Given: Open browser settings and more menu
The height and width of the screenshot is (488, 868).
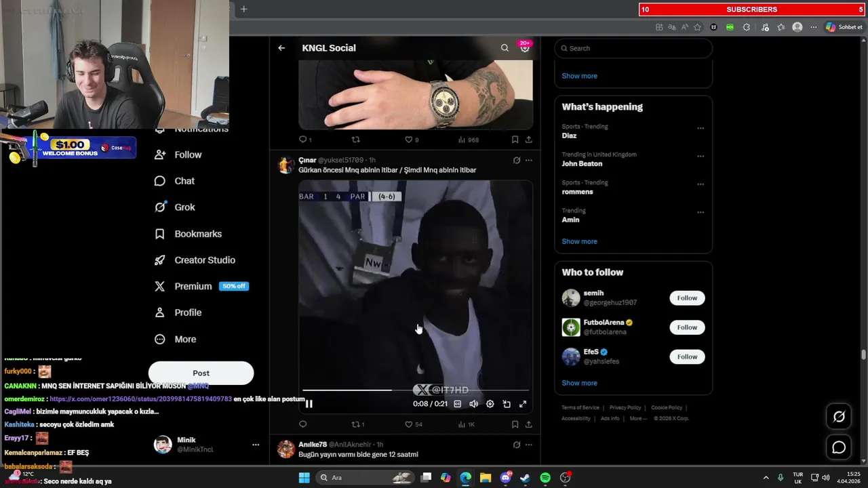Looking at the screenshot, I should click(814, 27).
